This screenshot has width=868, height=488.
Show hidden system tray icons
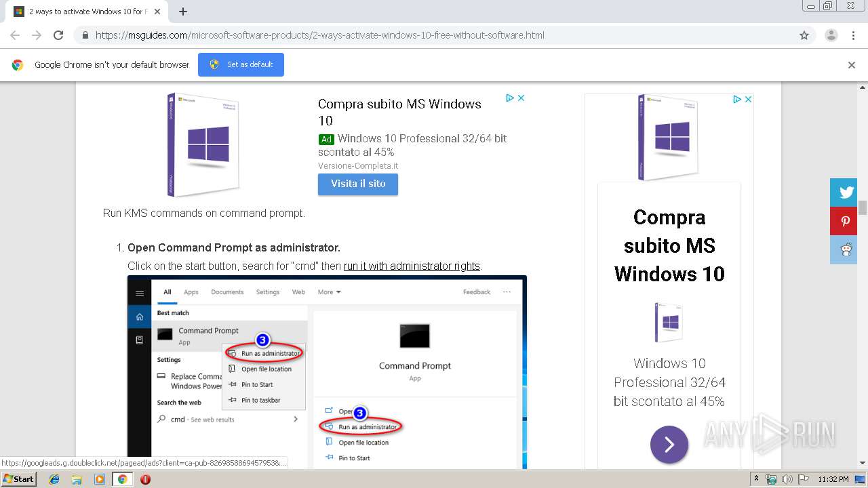pyautogui.click(x=756, y=479)
